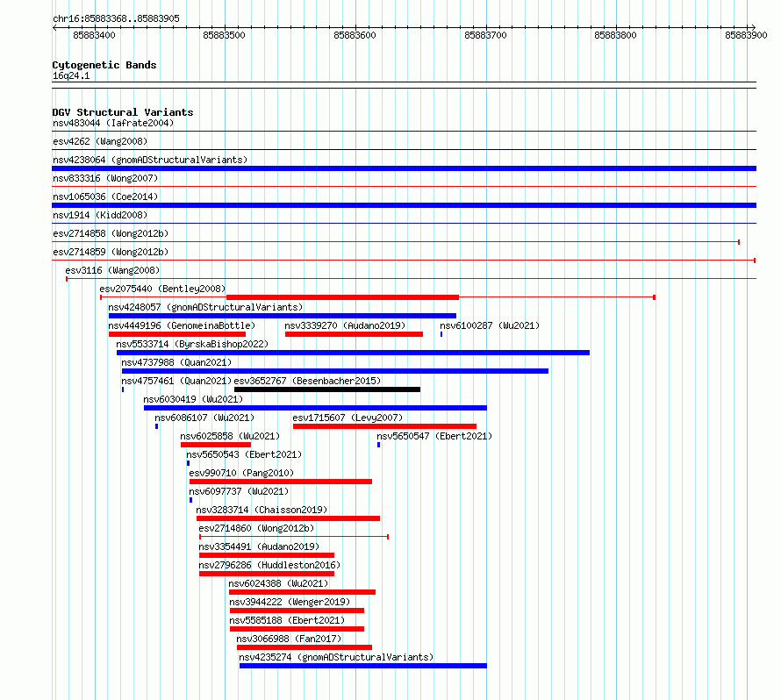781x700 pixels.
Task: Select the nsv6030419 (Wu2021) label
Action: (193, 399)
